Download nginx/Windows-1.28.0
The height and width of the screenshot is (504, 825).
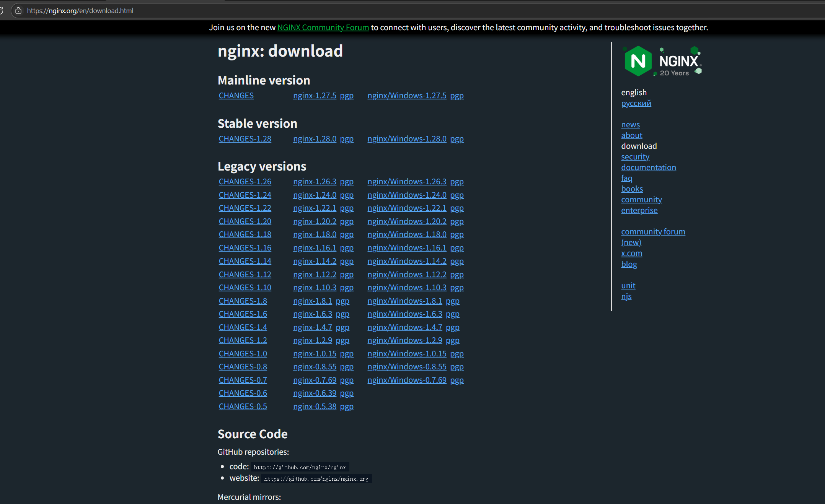click(x=407, y=139)
